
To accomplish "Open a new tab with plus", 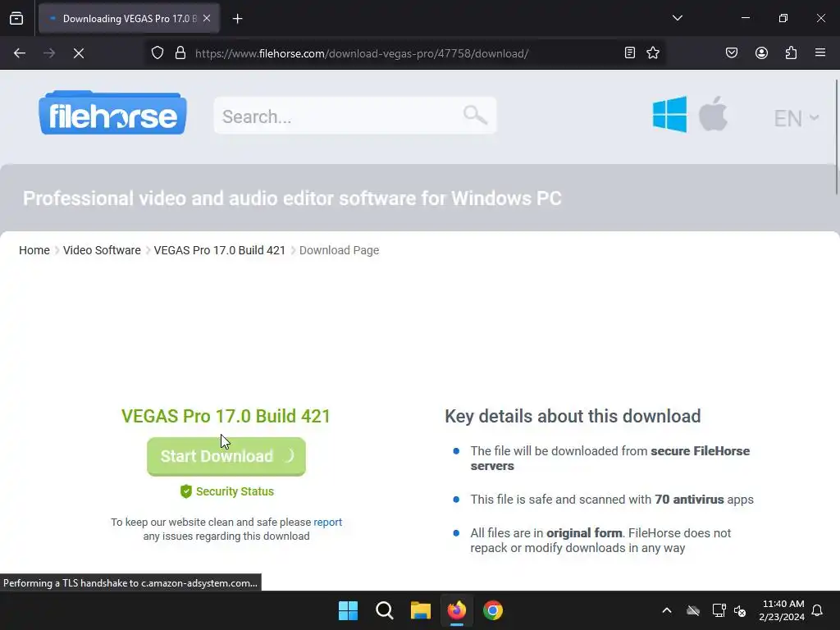I will 237,19.
